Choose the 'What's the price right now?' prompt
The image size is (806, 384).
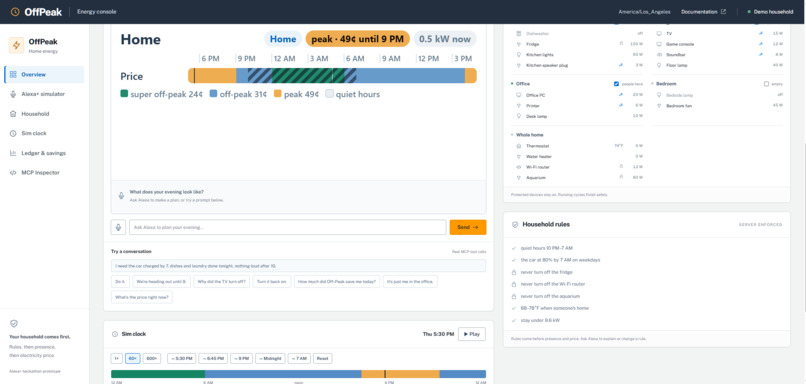[142, 297]
